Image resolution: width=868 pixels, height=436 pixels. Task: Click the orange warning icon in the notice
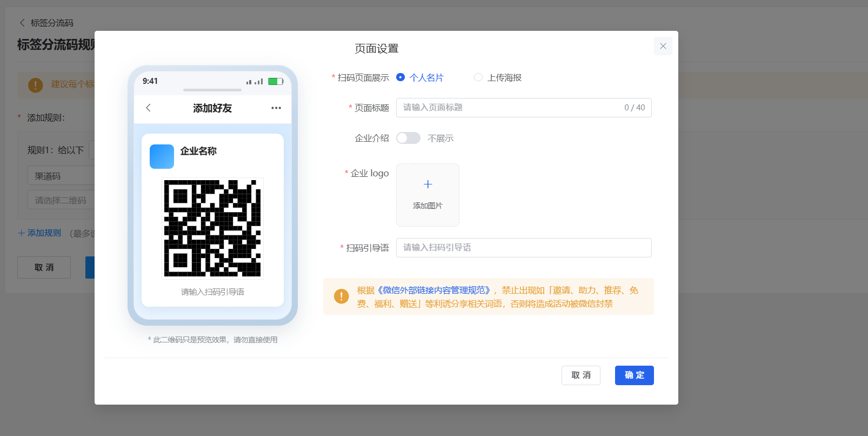[x=341, y=296]
